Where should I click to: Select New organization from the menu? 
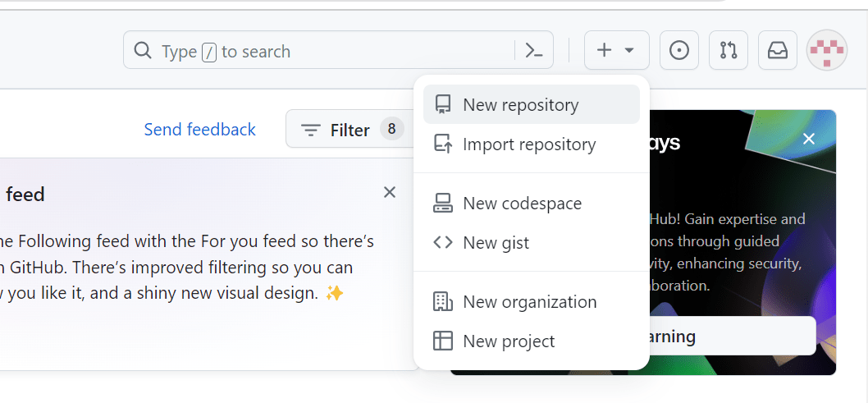(x=532, y=302)
